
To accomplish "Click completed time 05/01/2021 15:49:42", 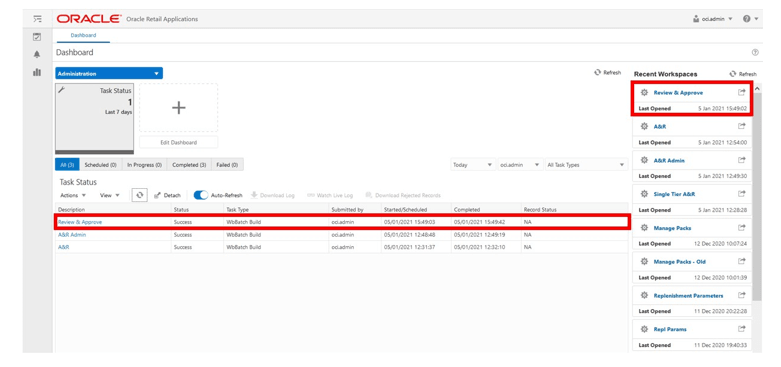I will [x=480, y=222].
